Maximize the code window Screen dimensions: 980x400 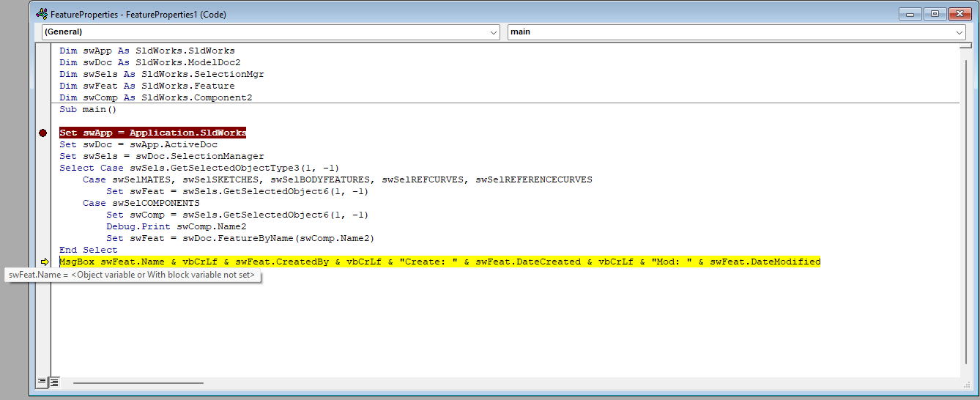935,13
